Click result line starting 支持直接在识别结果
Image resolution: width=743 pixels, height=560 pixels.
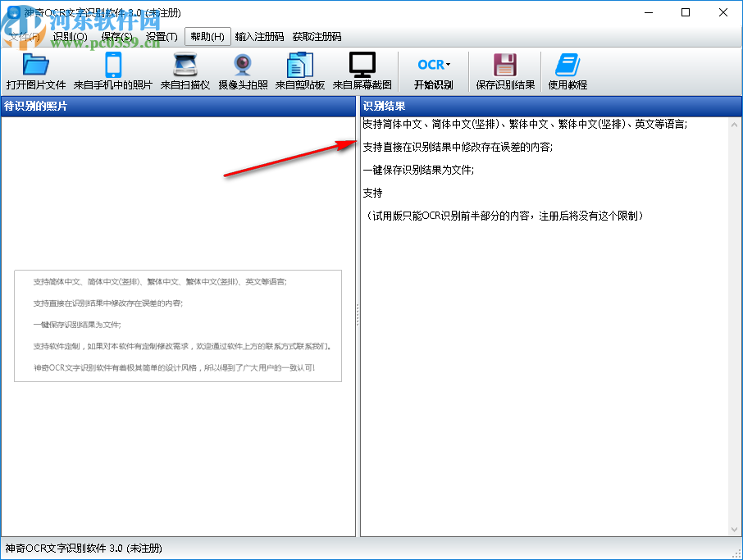[x=458, y=148]
